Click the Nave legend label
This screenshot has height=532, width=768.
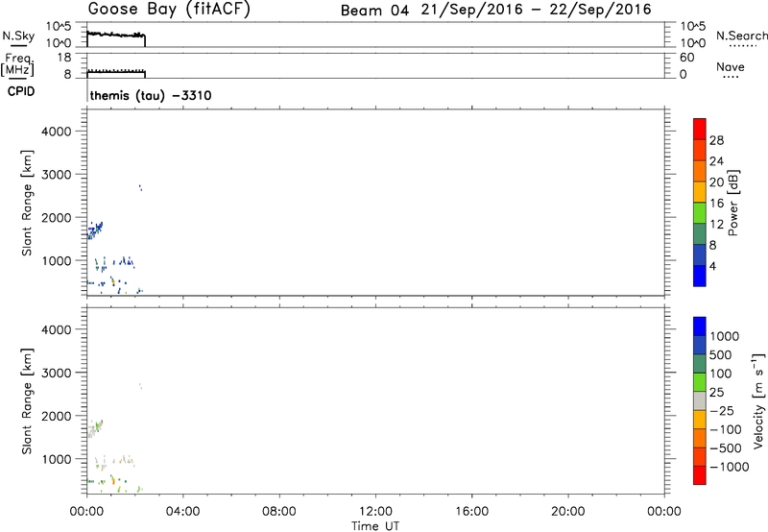(731, 67)
